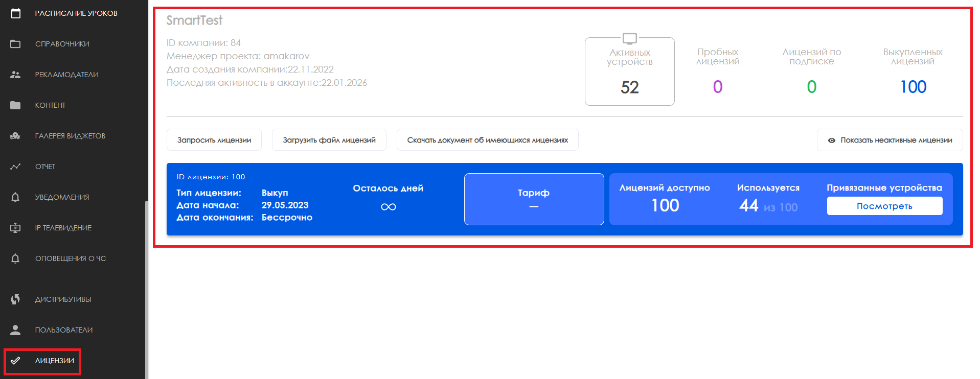Click the folder icon next to Справочники

pos(16,44)
